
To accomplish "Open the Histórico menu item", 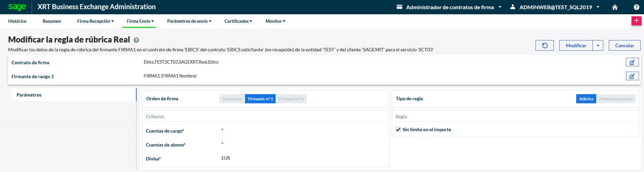I will (17, 21).
